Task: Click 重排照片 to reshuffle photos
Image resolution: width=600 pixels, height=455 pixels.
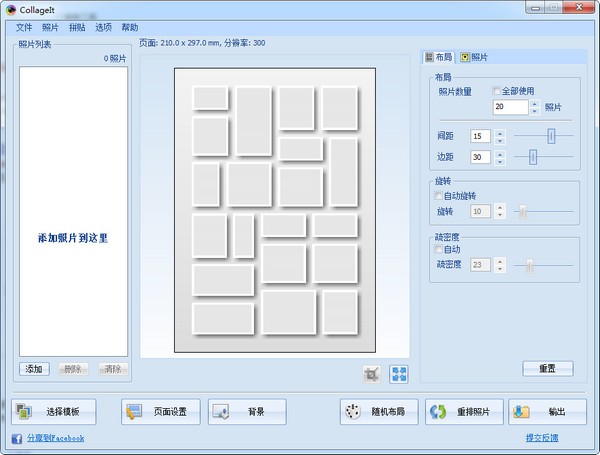Action: point(463,412)
